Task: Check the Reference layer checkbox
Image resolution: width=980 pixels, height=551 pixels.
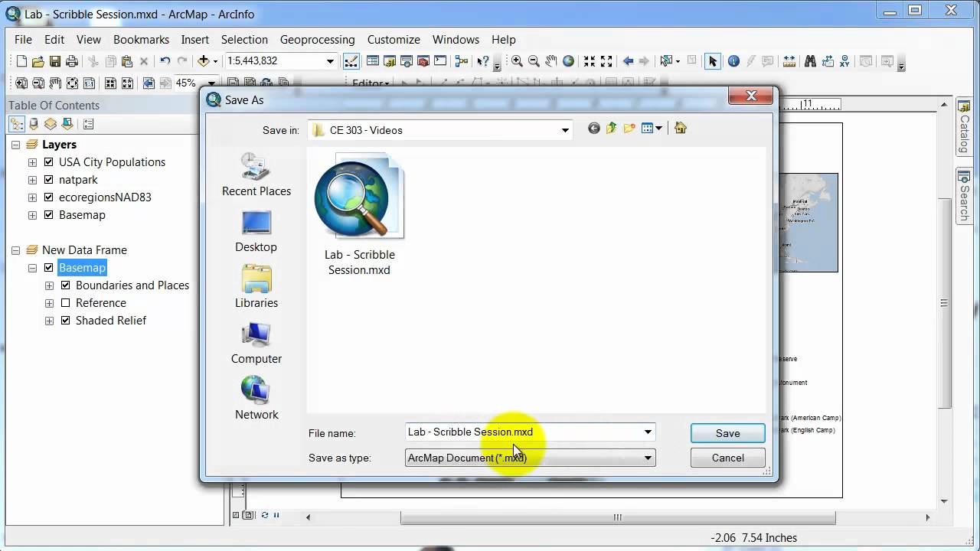Action: [x=66, y=303]
